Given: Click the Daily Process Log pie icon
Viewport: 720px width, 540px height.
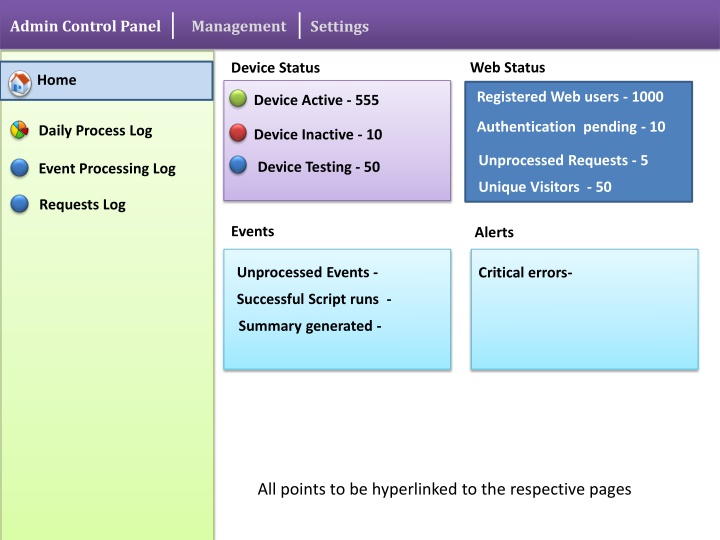Looking at the screenshot, I should coord(20,130).
